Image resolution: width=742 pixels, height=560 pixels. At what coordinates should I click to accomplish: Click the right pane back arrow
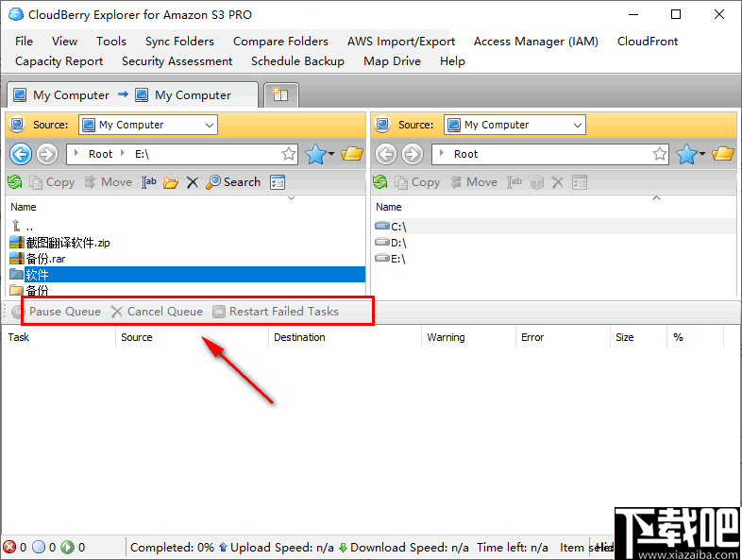click(386, 154)
